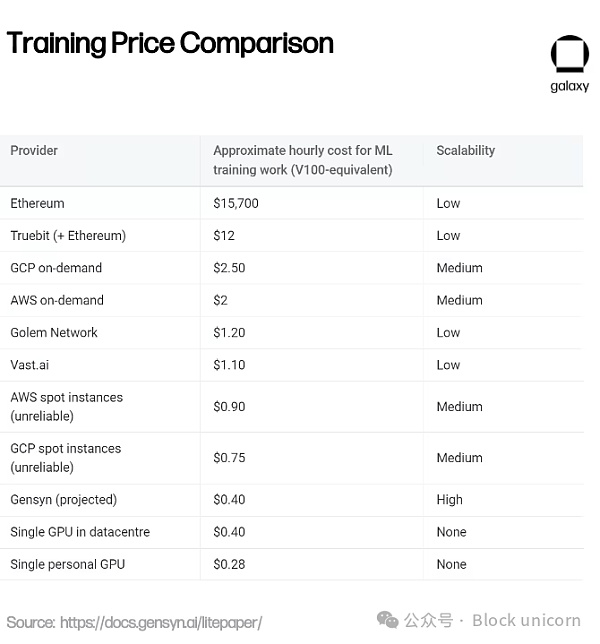Open the docs.gensyn.ai litepaper source link
Screen dimensions: 600x644
coord(160,622)
